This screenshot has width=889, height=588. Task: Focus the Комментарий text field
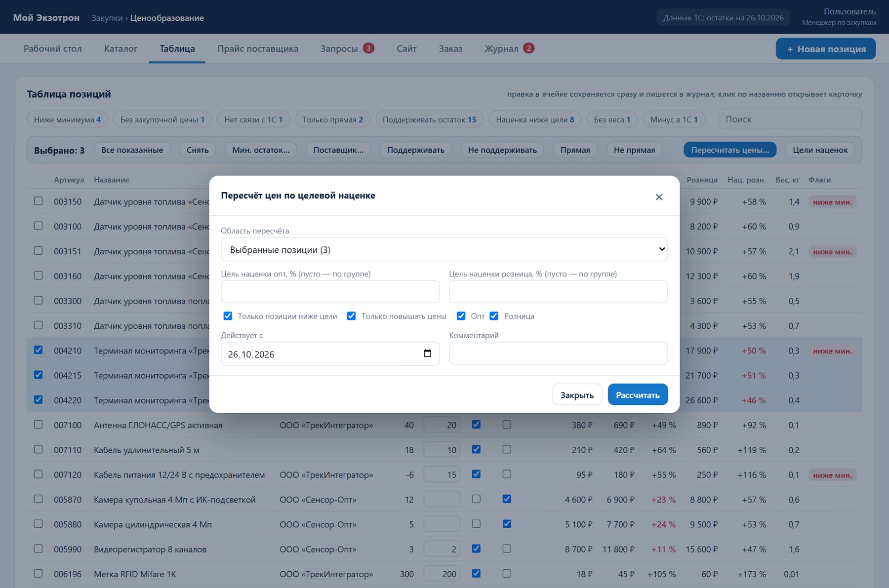tap(558, 353)
